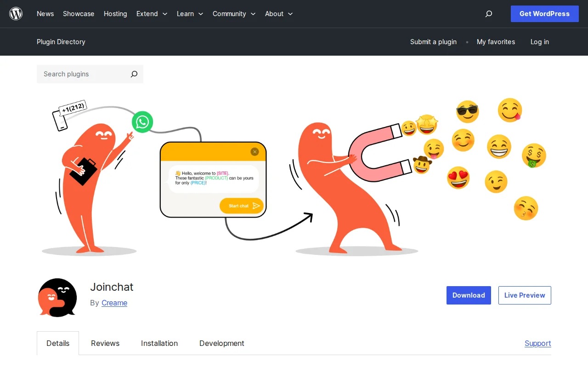Viewport: 588px width, 368px height.
Task: Click the Get WordPress button
Action: tap(544, 14)
